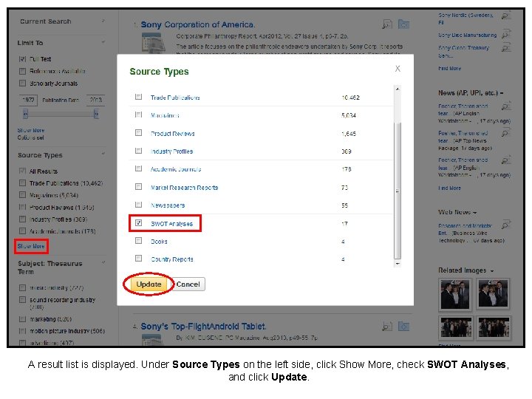The height and width of the screenshot is (399, 532).
Task: Open Sony Corporation of America result
Action: click(198, 25)
